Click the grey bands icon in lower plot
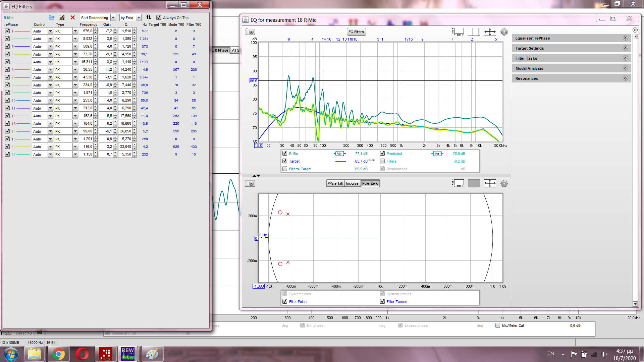Viewport: 644px width, 362px height. (474, 183)
